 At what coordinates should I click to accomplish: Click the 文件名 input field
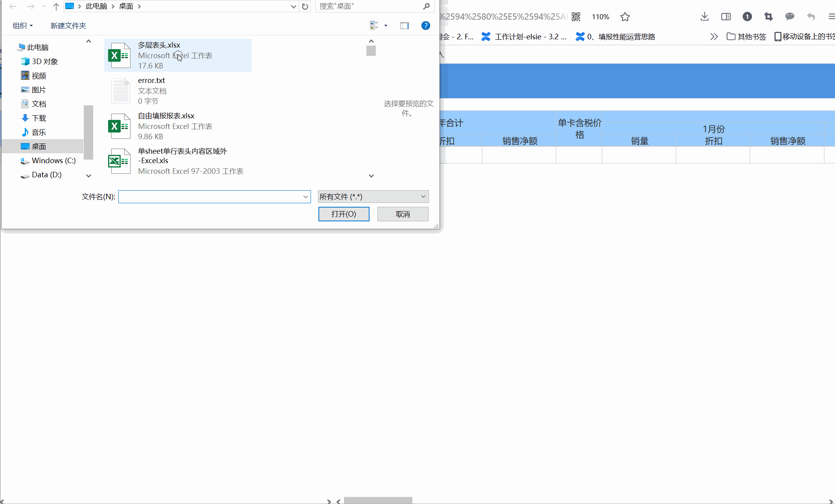210,197
